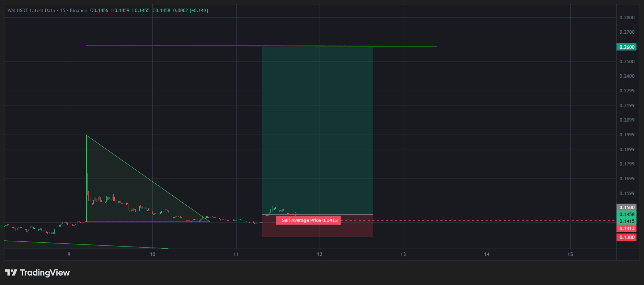Click the close value C0.1458 in the legend

[x=161, y=10]
